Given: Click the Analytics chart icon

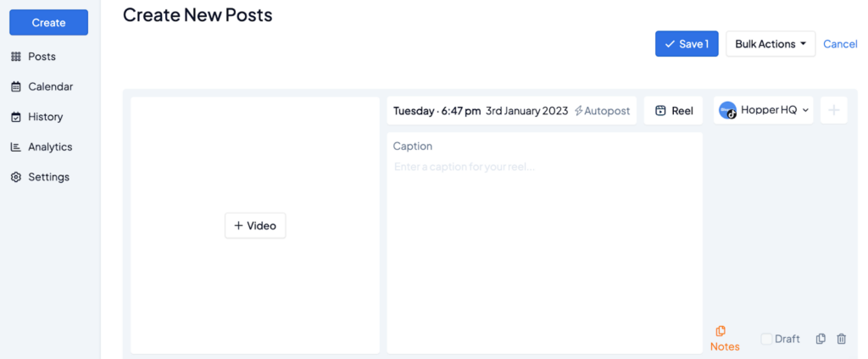Looking at the screenshot, I should click(15, 146).
